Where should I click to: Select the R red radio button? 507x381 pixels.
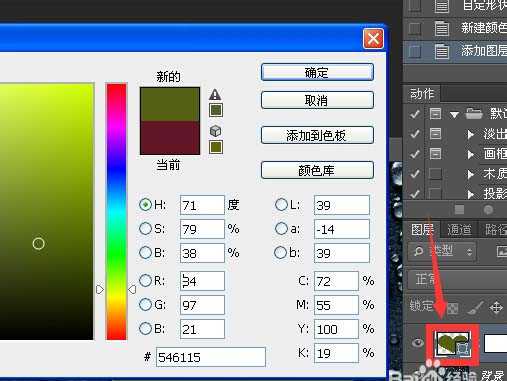pyautogui.click(x=145, y=281)
